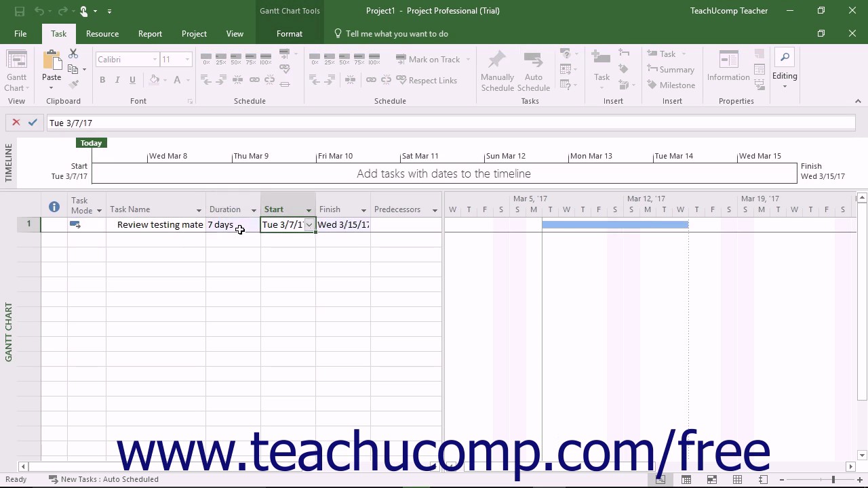Insert a Summary task
Image resolution: width=868 pixels, height=488 pixels.
(671, 69)
